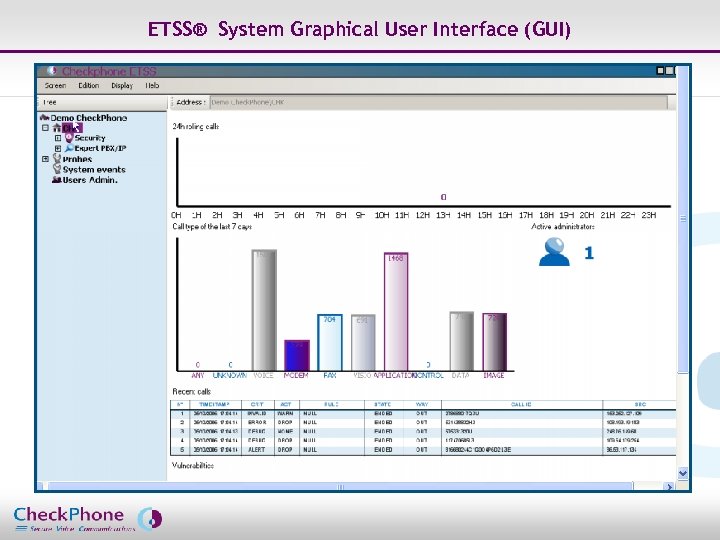Click the active administrator avatar icon
720x540 pixels.
point(554,252)
